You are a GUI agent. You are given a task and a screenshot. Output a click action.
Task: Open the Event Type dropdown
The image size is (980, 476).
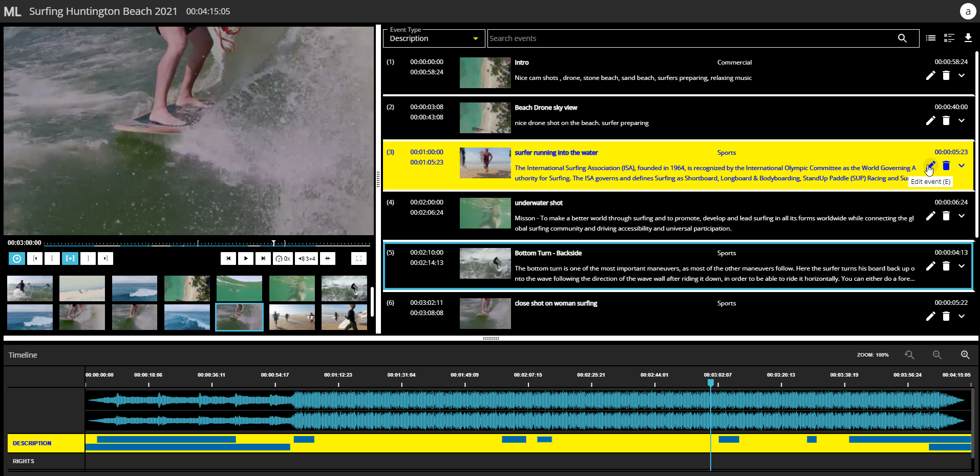(434, 38)
